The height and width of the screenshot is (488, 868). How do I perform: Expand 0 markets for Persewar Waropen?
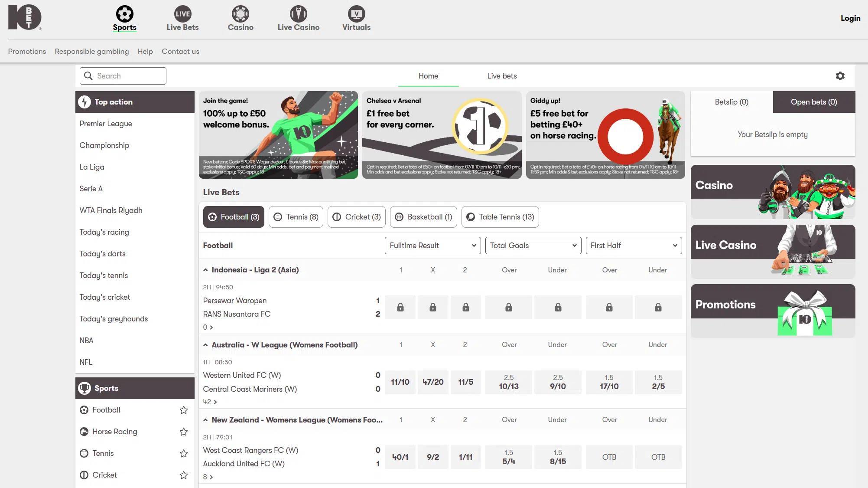coord(208,327)
